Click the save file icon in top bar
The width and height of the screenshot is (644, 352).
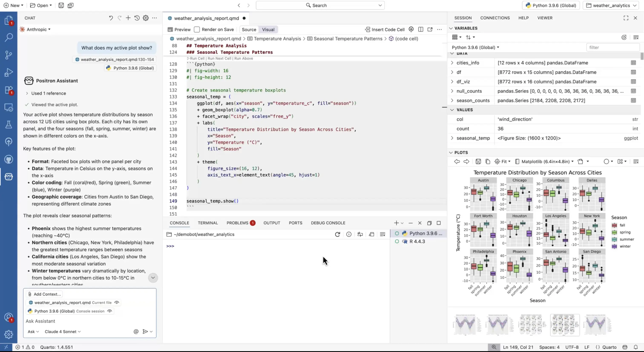pyautogui.click(x=61, y=5)
